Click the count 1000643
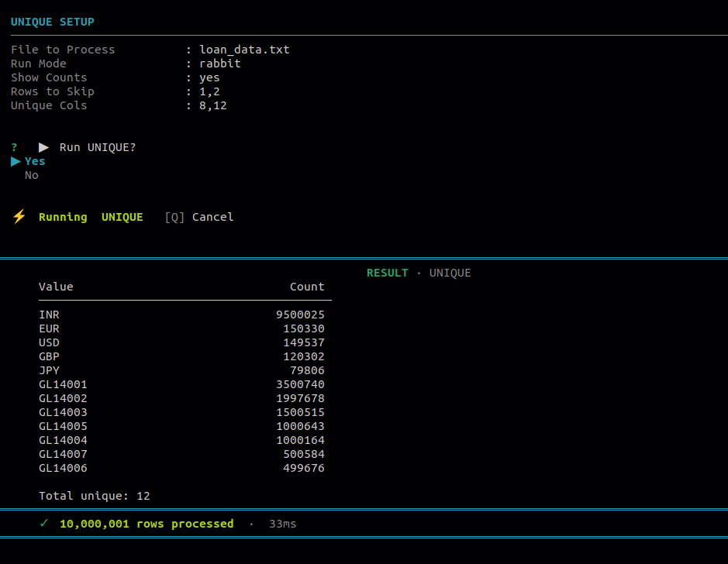This screenshot has width=728, height=564. coord(300,426)
